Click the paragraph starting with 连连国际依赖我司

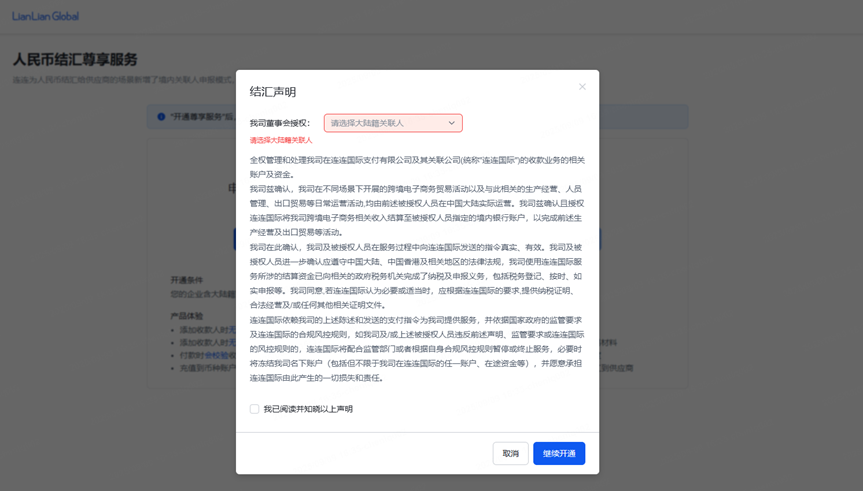(x=417, y=349)
